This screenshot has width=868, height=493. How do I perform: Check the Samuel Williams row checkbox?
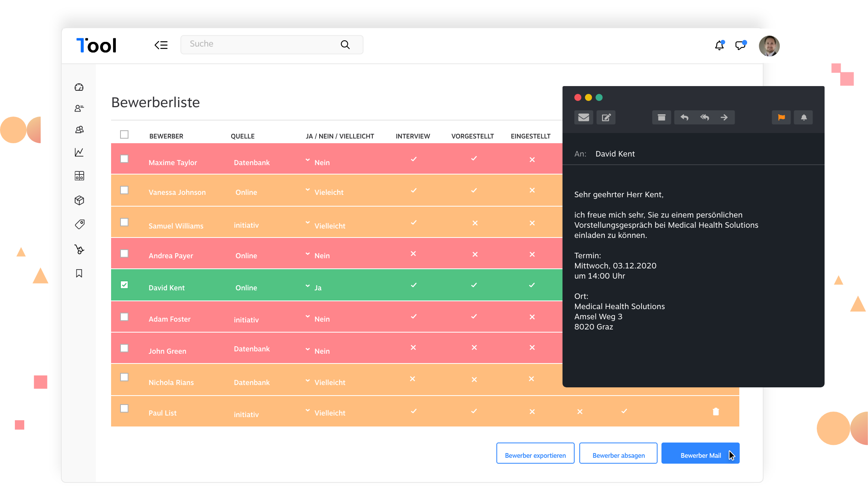[x=124, y=222]
